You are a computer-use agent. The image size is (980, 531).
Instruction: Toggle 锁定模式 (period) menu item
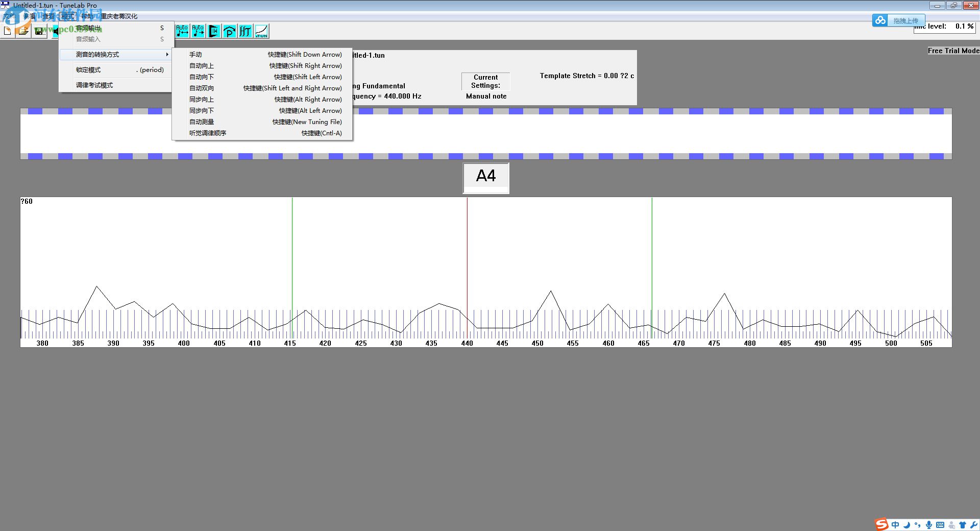(115, 70)
